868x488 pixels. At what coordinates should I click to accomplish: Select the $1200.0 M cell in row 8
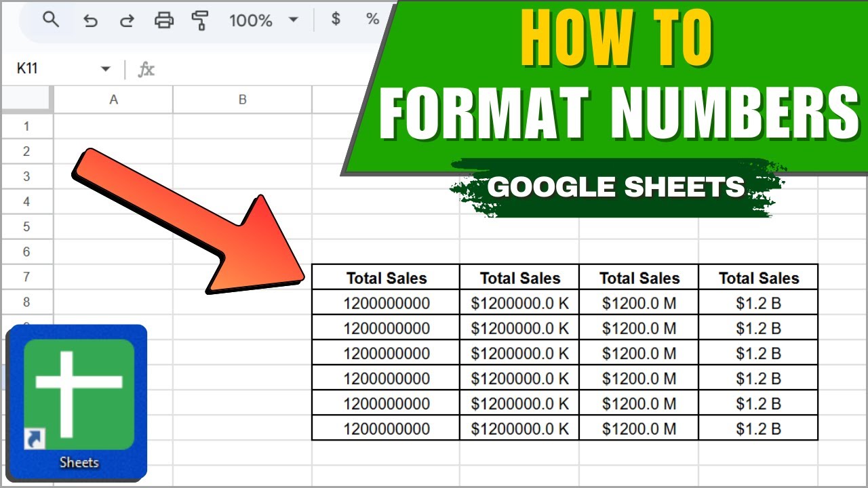[x=639, y=303]
